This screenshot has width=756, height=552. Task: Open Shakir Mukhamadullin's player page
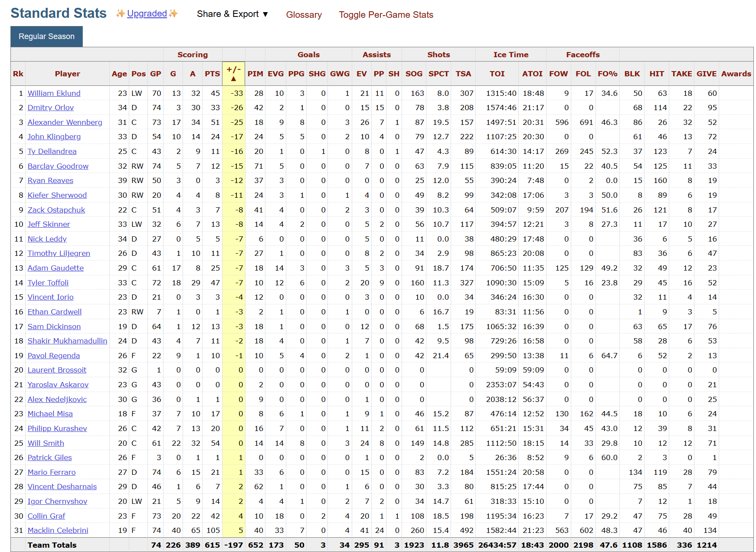coord(67,341)
